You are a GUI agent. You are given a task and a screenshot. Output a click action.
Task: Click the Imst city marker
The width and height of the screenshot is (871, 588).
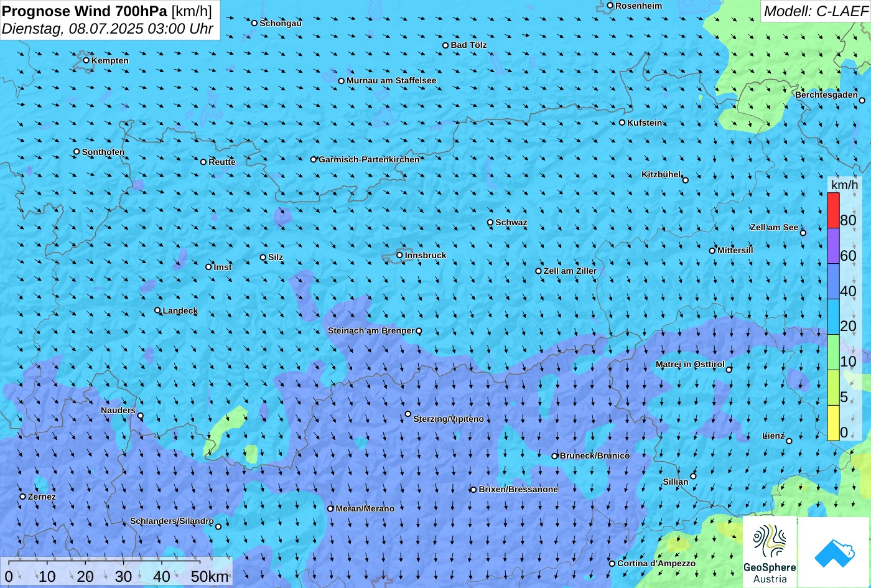(208, 267)
